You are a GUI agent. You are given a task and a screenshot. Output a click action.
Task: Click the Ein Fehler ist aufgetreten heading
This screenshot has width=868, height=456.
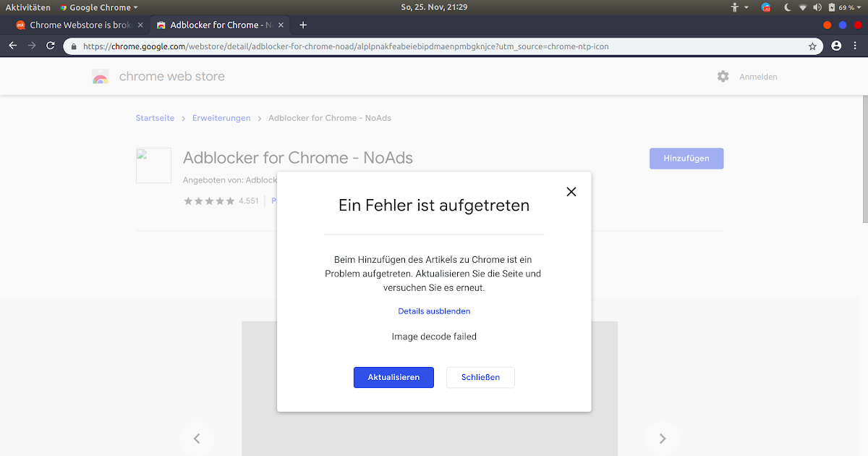tap(434, 206)
